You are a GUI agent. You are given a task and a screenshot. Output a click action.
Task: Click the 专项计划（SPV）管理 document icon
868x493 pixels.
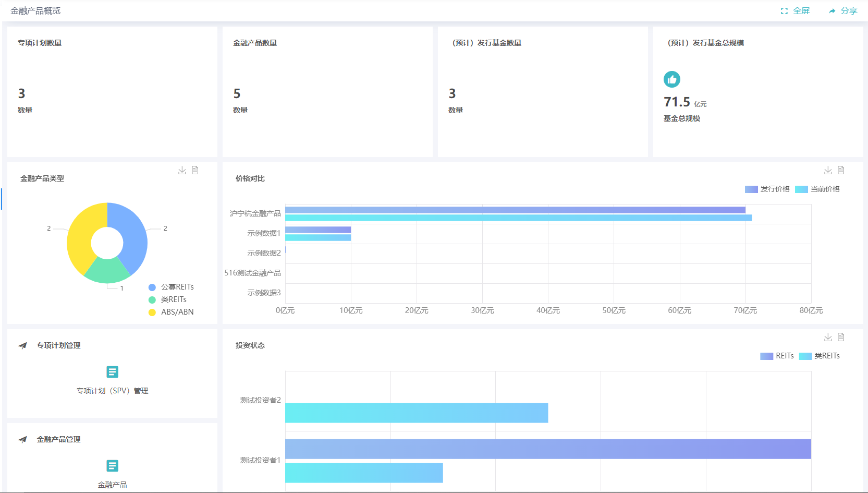point(112,371)
